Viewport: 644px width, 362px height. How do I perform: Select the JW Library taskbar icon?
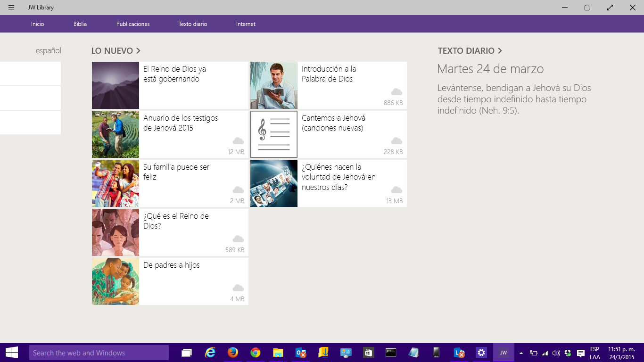pyautogui.click(x=503, y=352)
